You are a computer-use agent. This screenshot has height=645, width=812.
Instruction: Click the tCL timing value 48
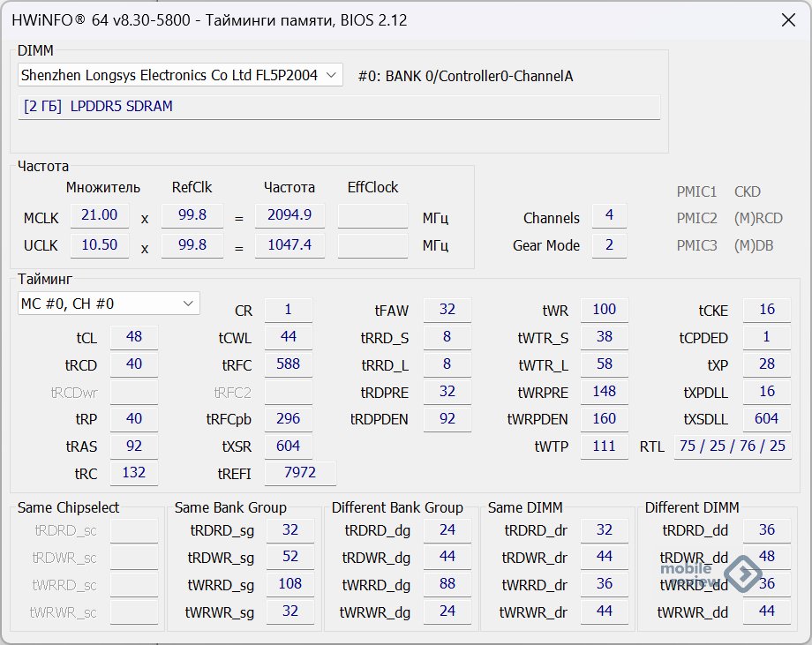(x=133, y=337)
